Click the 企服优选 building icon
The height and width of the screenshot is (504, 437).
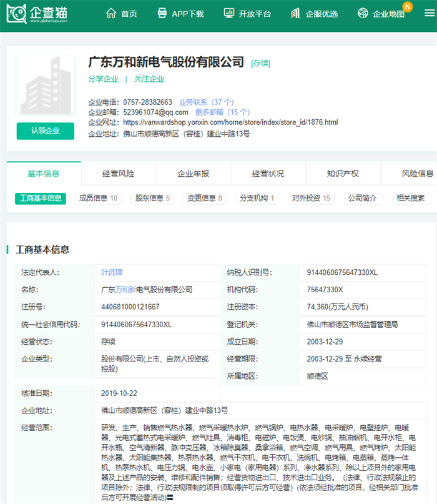[296, 13]
